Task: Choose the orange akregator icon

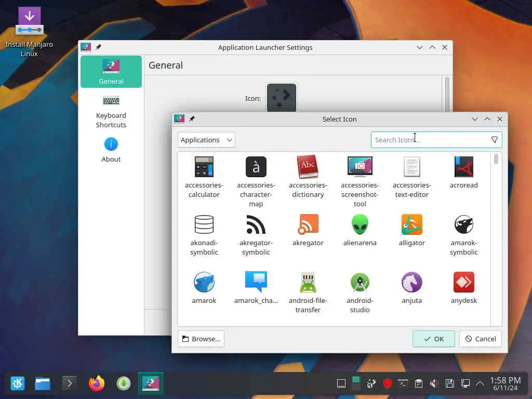Action: pos(308,224)
